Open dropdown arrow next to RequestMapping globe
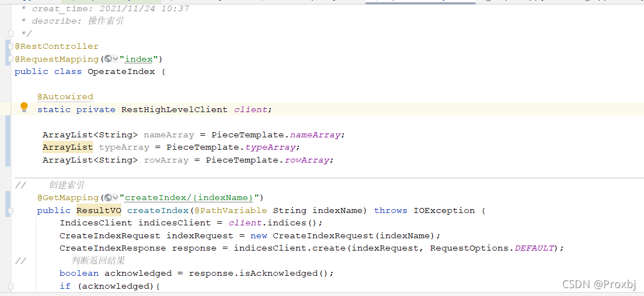644x296 pixels. click(116, 59)
